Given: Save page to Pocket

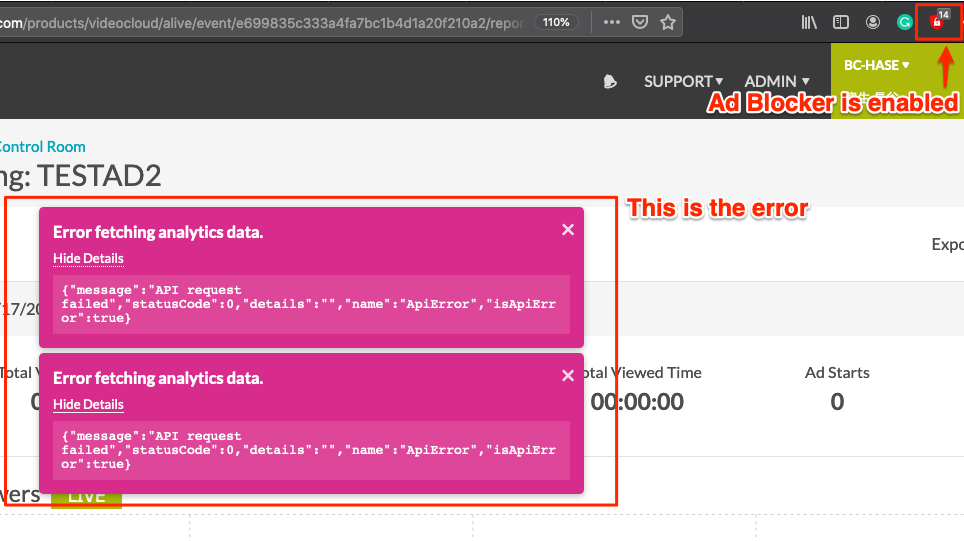Looking at the screenshot, I should [x=640, y=21].
